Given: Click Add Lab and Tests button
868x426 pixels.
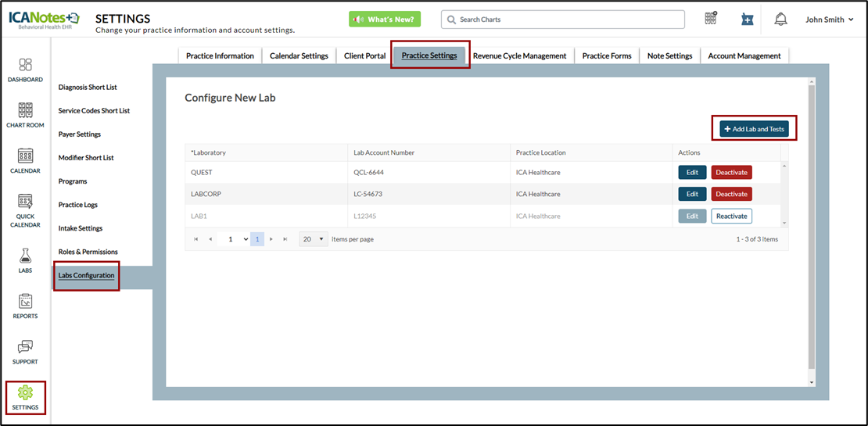Looking at the screenshot, I should [x=754, y=129].
